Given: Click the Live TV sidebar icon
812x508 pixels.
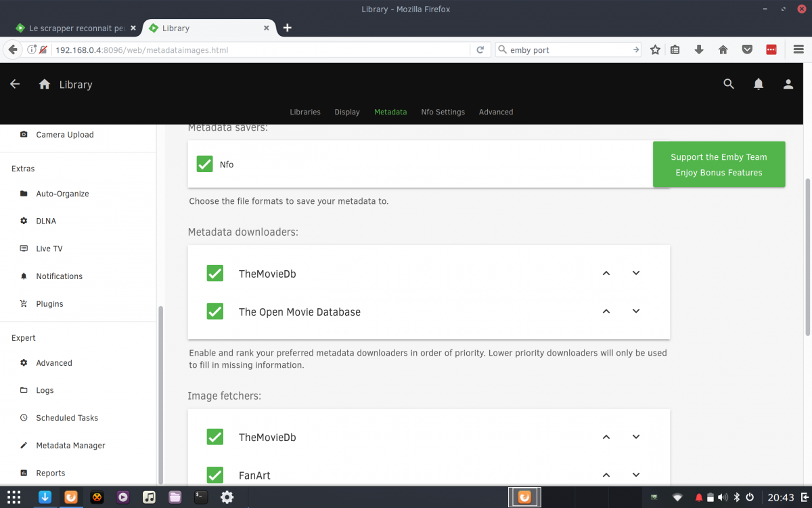Looking at the screenshot, I should 24,249.
